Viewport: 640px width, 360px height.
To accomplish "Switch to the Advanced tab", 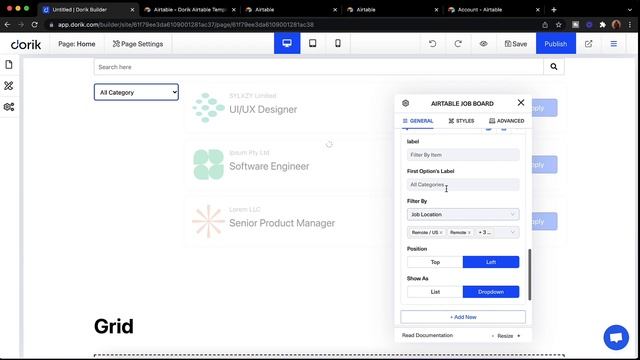I will (507, 121).
